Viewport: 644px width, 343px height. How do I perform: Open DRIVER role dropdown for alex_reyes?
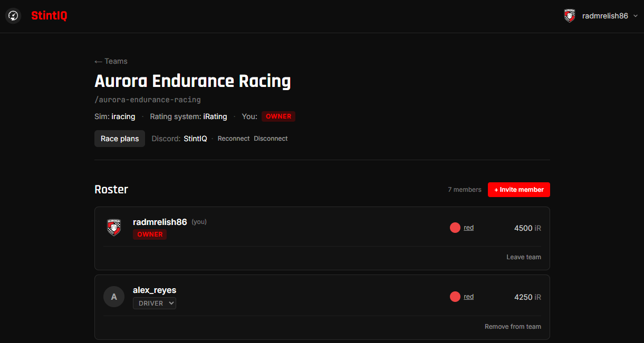(155, 303)
